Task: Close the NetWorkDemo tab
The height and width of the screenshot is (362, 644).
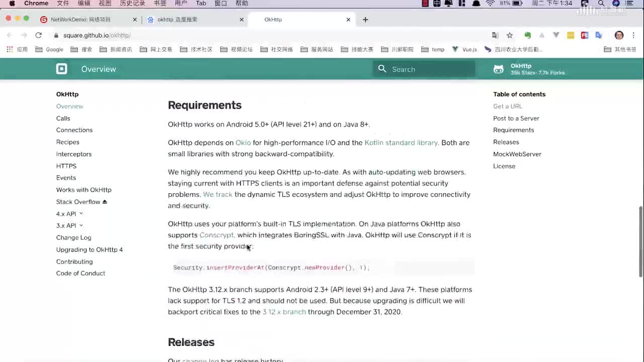Action: point(134,20)
